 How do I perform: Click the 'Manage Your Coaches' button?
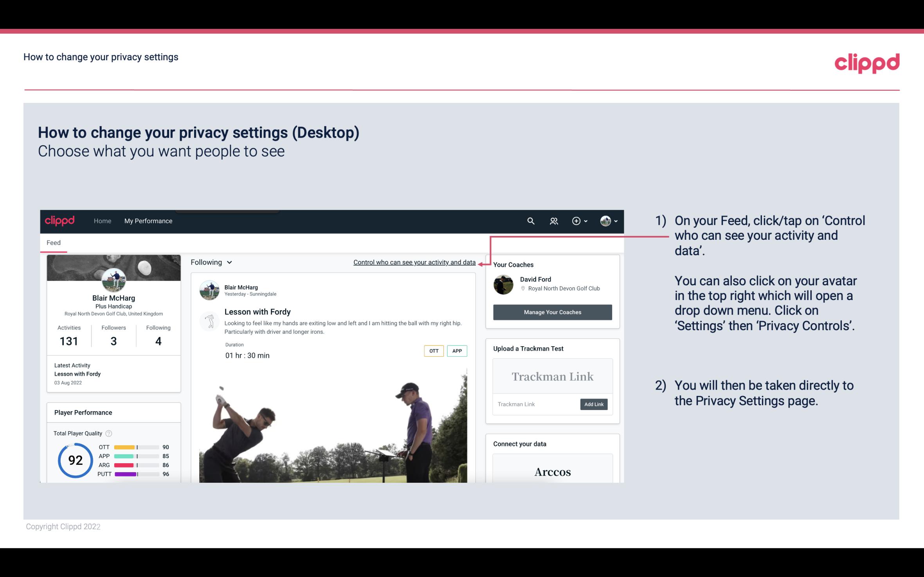[x=552, y=313]
